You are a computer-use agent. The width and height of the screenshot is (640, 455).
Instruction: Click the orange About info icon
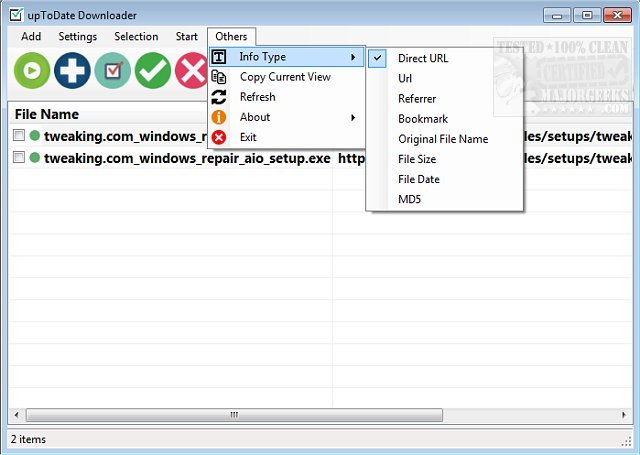pos(219,117)
